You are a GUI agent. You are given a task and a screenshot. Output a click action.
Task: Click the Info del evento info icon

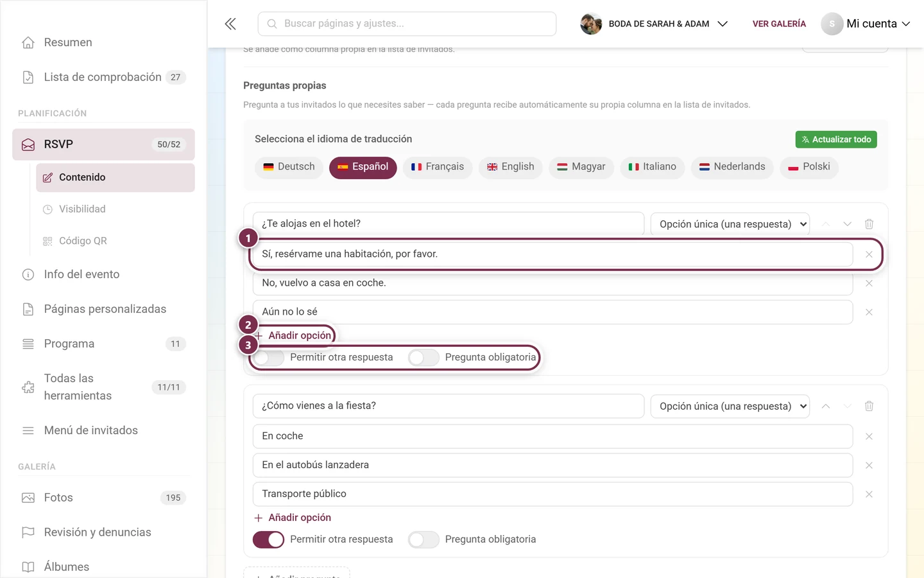tap(28, 274)
